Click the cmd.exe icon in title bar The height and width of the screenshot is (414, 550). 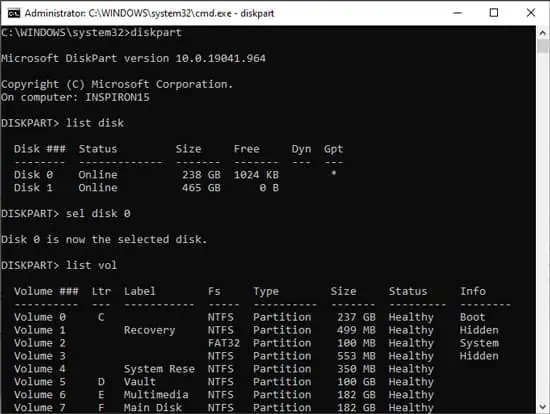(14, 13)
